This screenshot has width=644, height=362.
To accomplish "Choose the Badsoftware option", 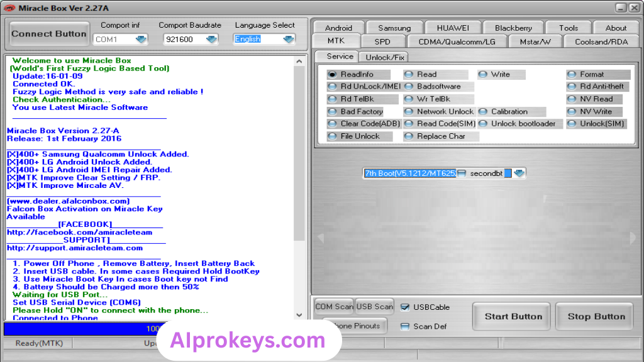I will [438, 87].
